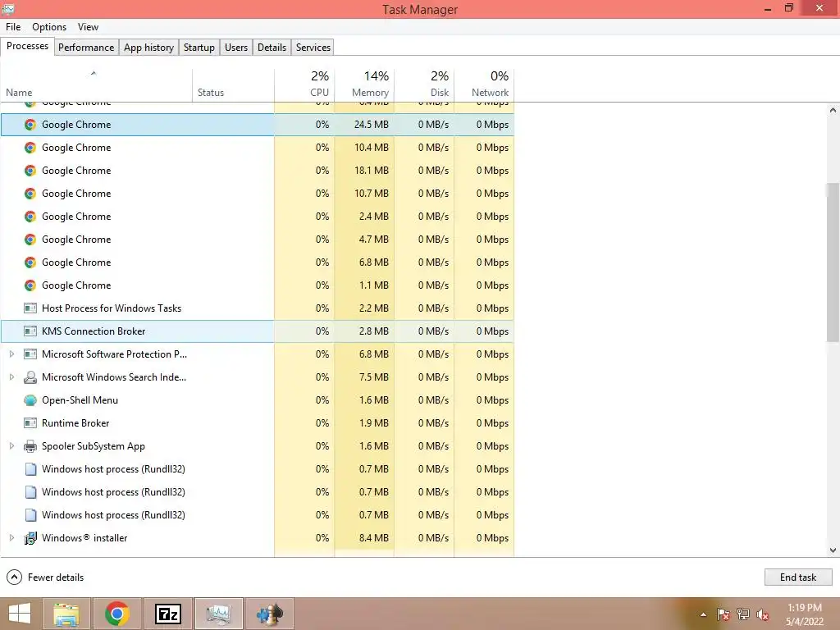Select the Runtime Broker process name
Screen dimensions: 840x630
click(x=75, y=423)
